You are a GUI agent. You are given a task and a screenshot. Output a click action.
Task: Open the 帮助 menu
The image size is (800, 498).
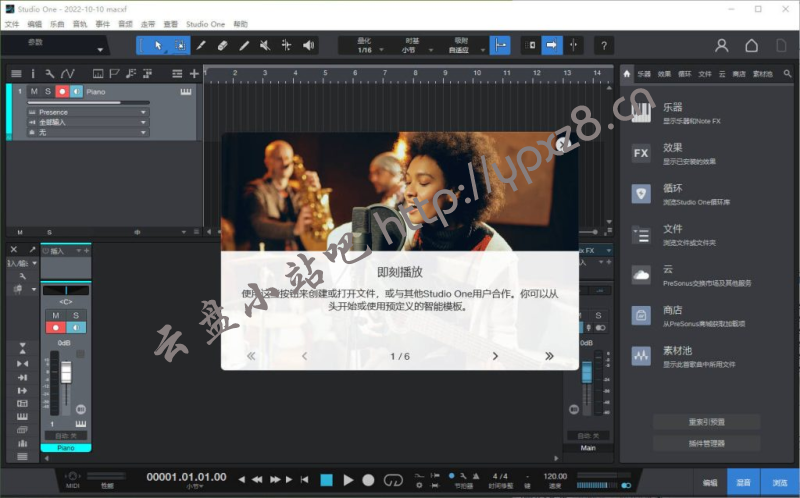click(240, 24)
